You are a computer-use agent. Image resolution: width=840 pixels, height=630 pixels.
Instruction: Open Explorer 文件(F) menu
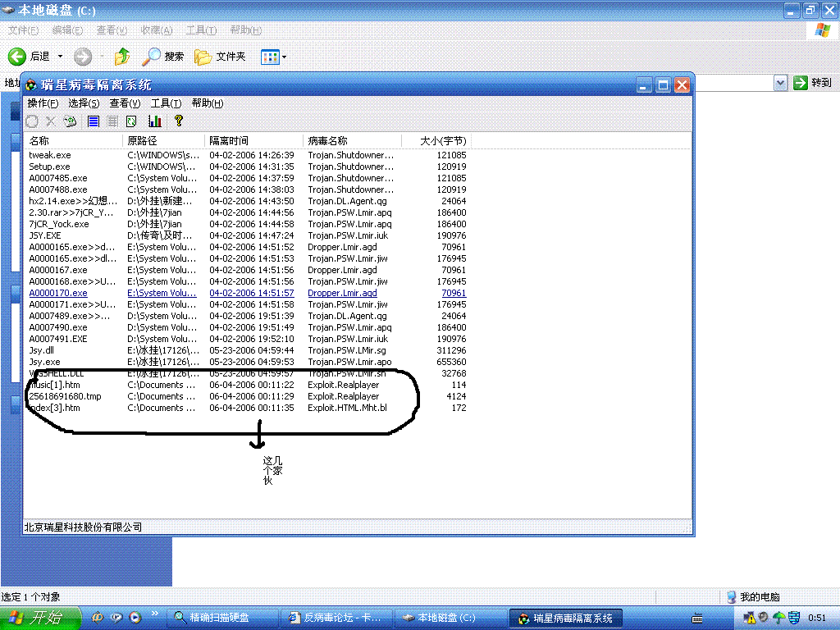[23, 30]
